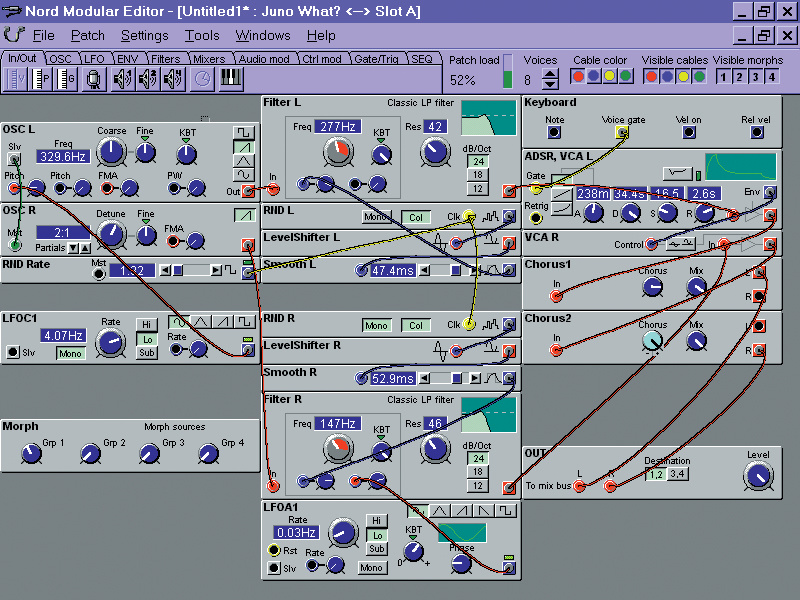Select the 4-output speaker icon in the toolbar
The image size is (800, 600).
(171, 79)
